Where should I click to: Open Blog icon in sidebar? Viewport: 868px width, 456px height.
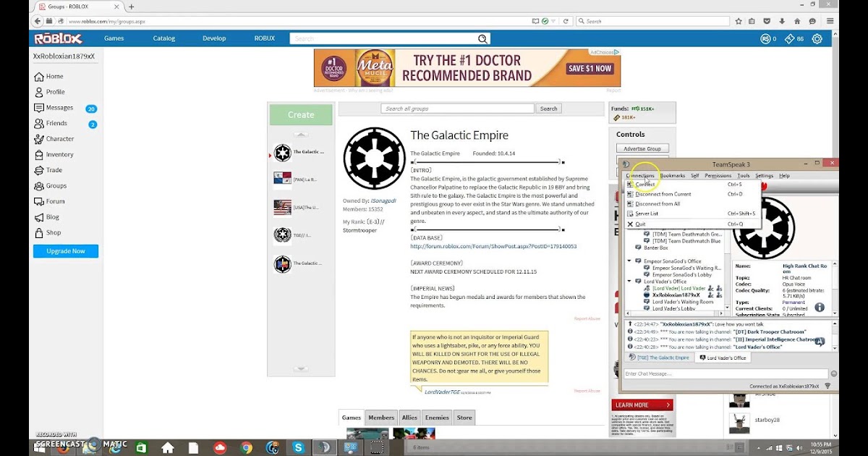pyautogui.click(x=39, y=217)
